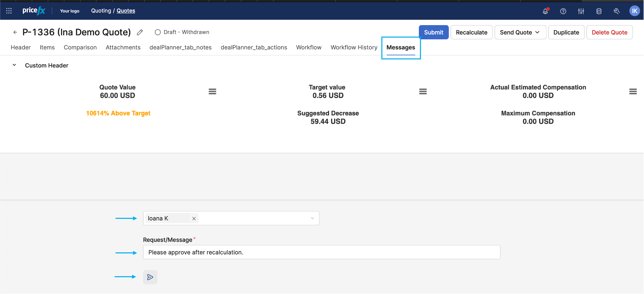Viewport: 644px width, 294px height.
Task: Open the wrench tools icon
Action: (x=616, y=11)
